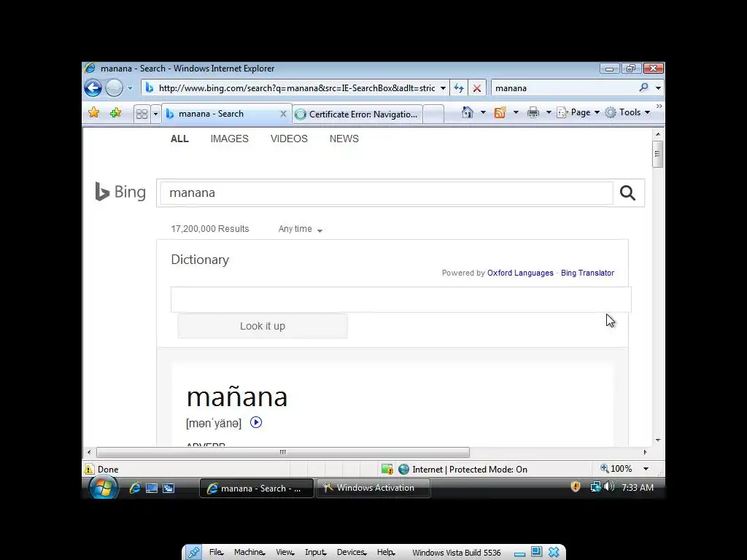Image resolution: width=747 pixels, height=560 pixels.
Task: Switch to the Certificate Error tab
Action: pos(357,114)
